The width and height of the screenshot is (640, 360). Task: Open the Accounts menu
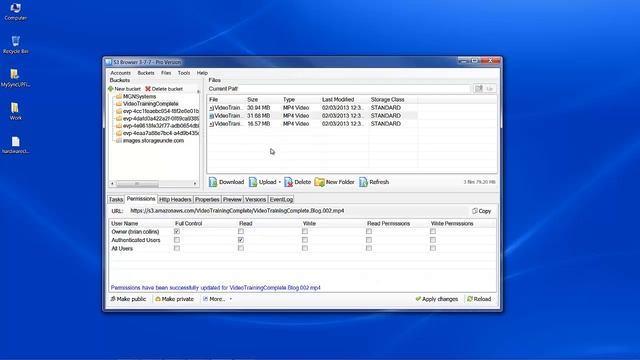pos(121,73)
